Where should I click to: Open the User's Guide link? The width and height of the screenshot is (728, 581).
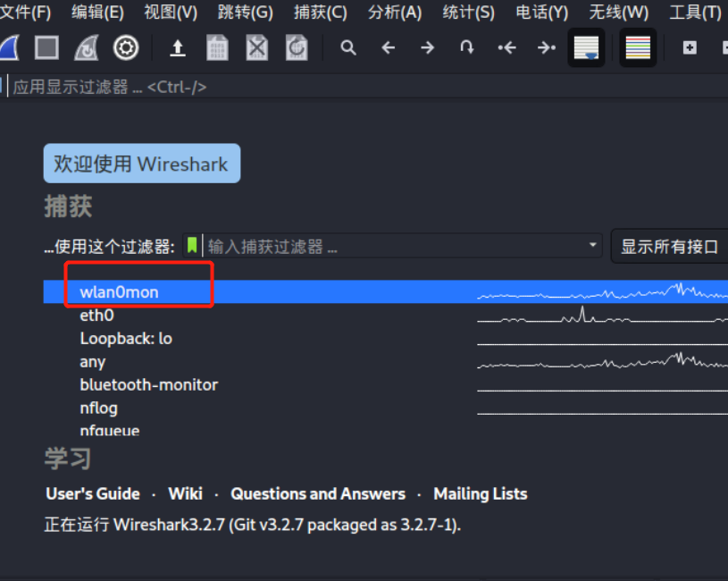point(93,493)
